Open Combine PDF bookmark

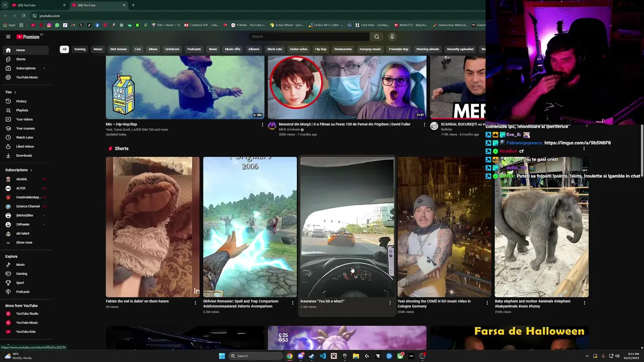click(x=202, y=25)
